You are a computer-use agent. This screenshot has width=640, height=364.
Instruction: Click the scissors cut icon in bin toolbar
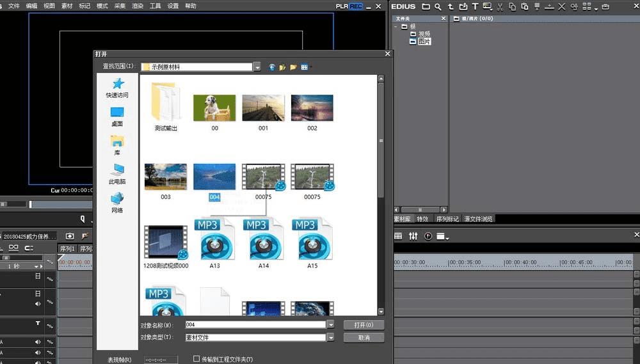[500, 6]
